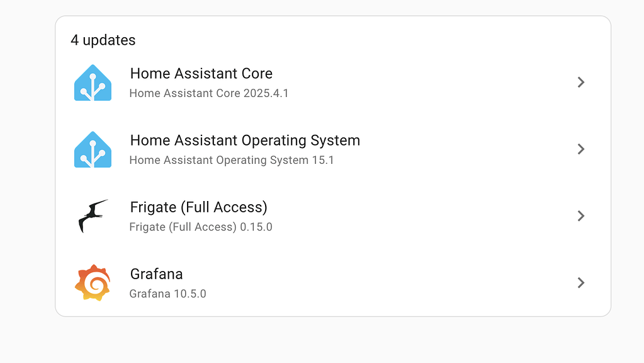Screen dimensions: 644x363
Task: Click the chevron next to Grafana
Action: coord(581,283)
